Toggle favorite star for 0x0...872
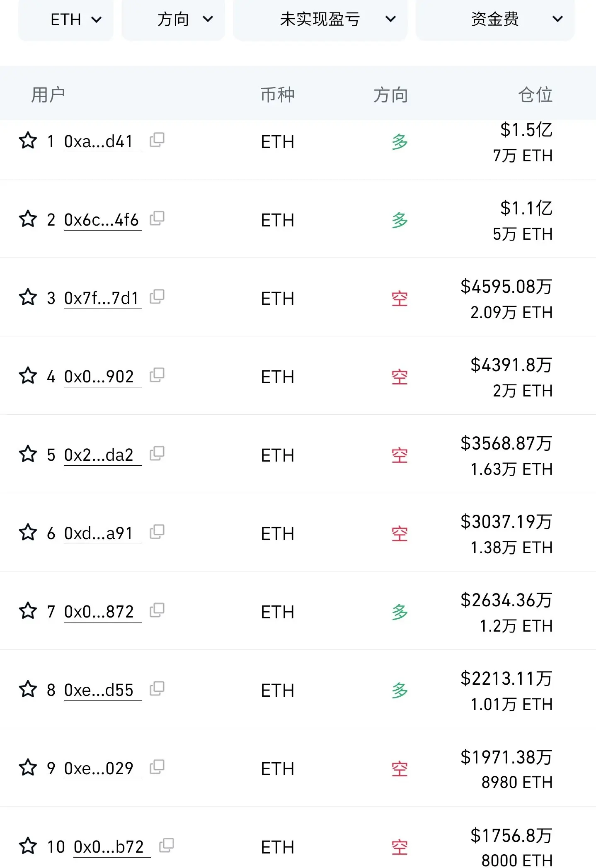Image resolution: width=596 pixels, height=868 pixels. click(x=28, y=611)
